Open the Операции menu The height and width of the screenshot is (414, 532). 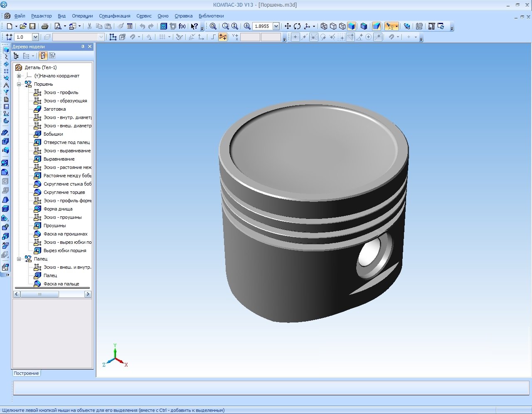tap(82, 16)
